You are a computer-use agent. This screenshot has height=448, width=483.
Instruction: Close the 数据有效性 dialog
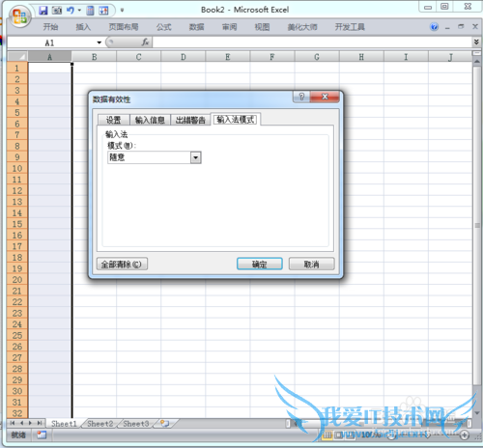(x=325, y=97)
